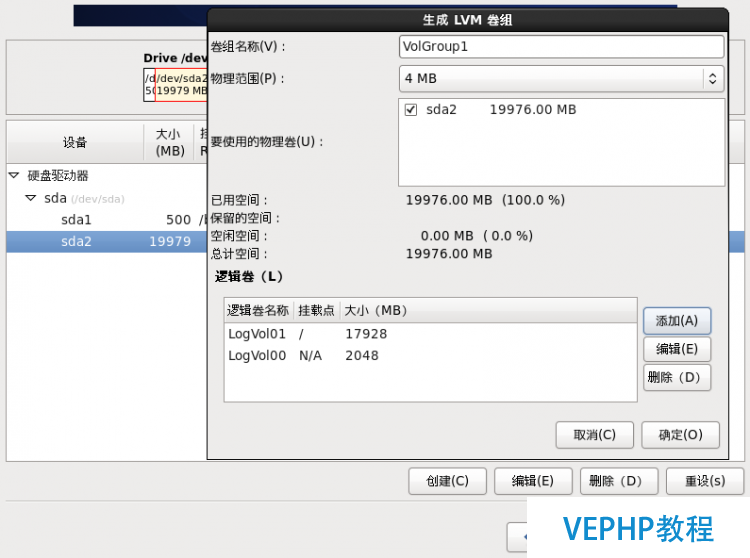This screenshot has width=750, height=558.
Task: Select the LogVol01 logical volume row
Action: (x=430, y=334)
